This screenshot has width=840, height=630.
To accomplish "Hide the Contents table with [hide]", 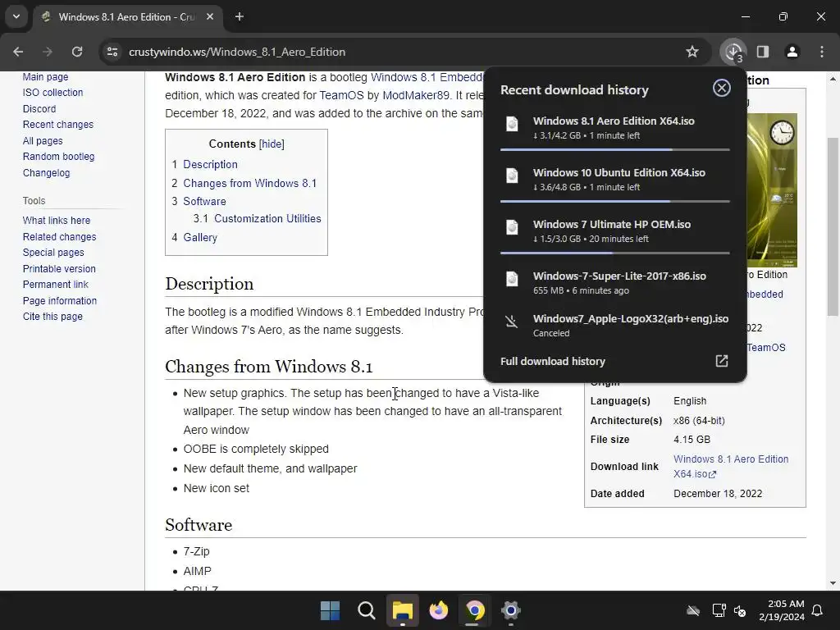I will tap(272, 144).
